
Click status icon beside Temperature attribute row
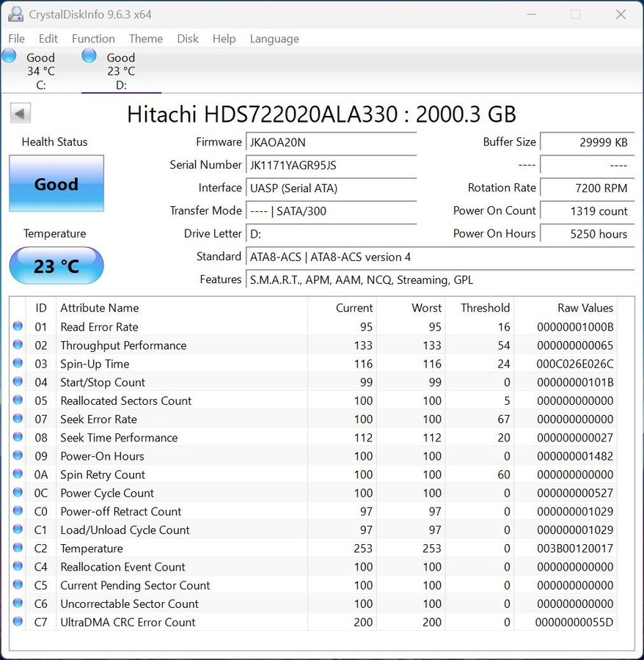click(18, 549)
